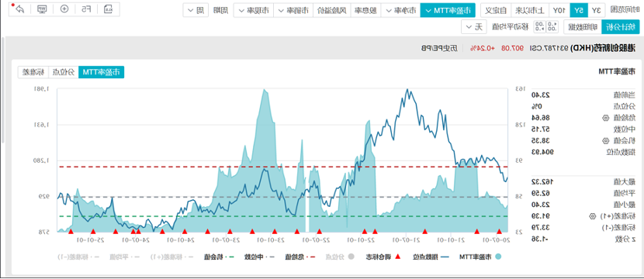Screen dimensions: 644x279
Task: Click the share arrow icon with red dot
Action: pyautogui.click(x=19, y=9)
